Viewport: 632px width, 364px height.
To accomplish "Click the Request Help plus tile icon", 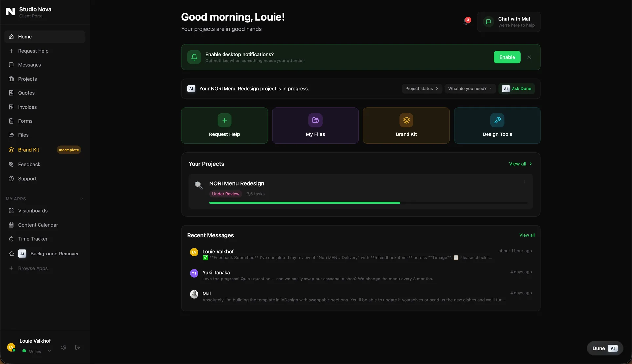I will pos(224,120).
